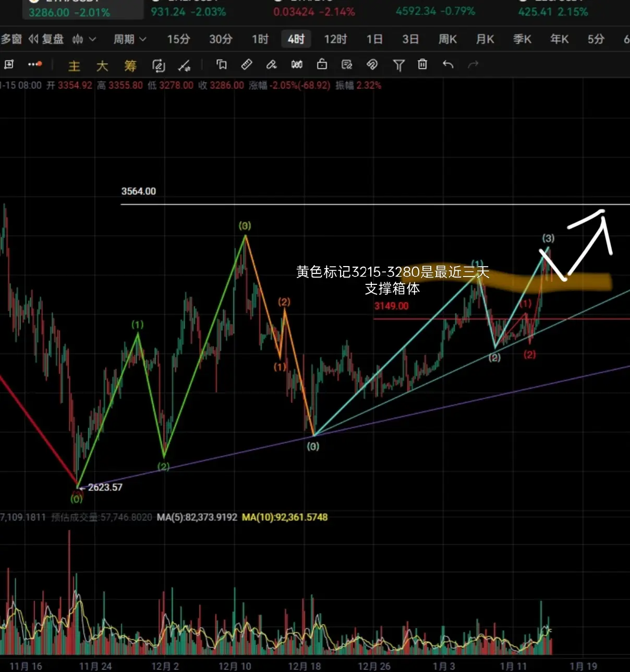Click the copy-shape tool icon
630x672 pixels.
click(x=222, y=64)
